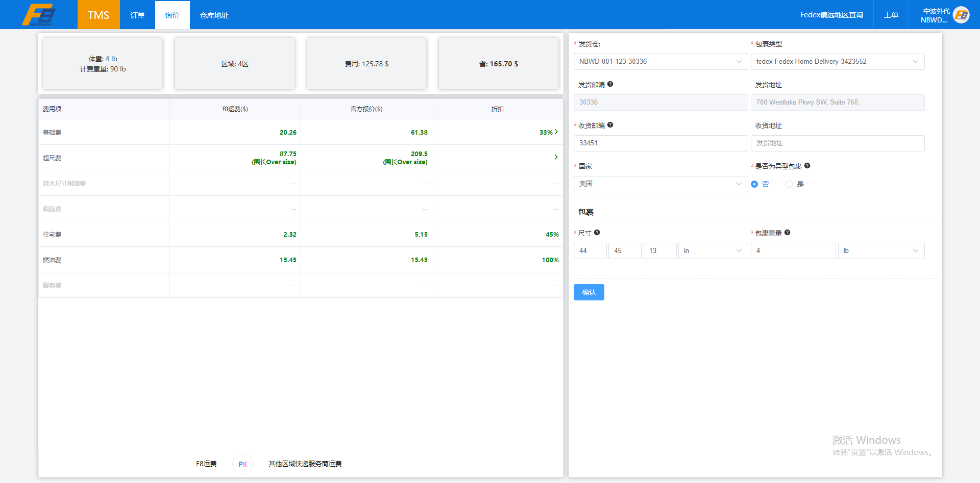Click help icon next to 是否为异型包裹
This screenshot has height=483, width=980.
(x=807, y=166)
